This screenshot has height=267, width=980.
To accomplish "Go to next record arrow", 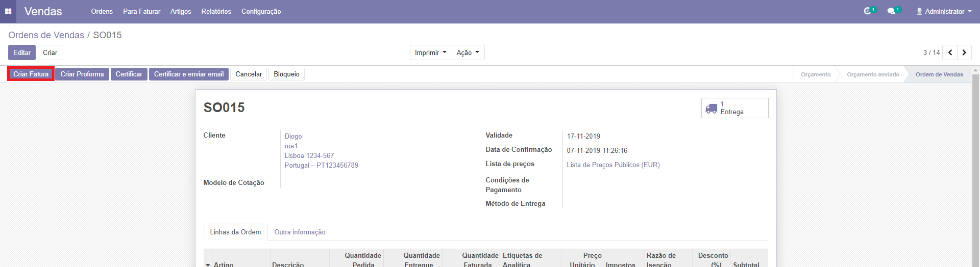I will pyautogui.click(x=964, y=52).
